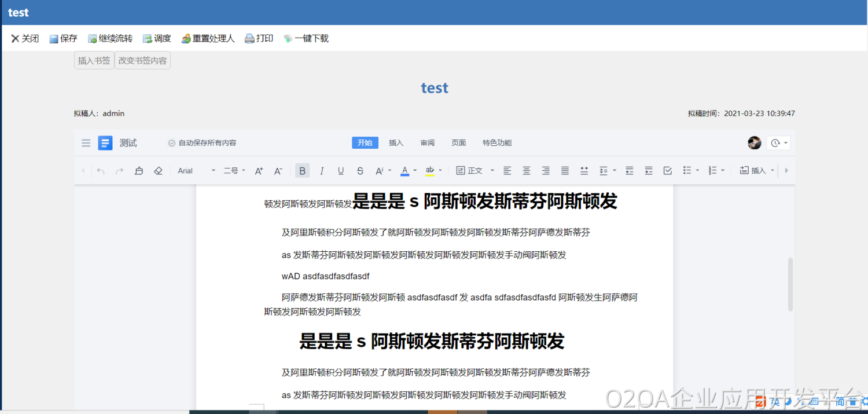
Task: Click the increase font size icon
Action: [259, 171]
